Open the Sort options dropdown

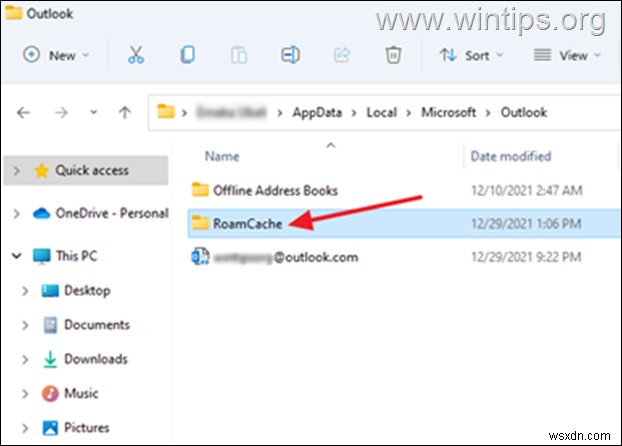pyautogui.click(x=471, y=55)
